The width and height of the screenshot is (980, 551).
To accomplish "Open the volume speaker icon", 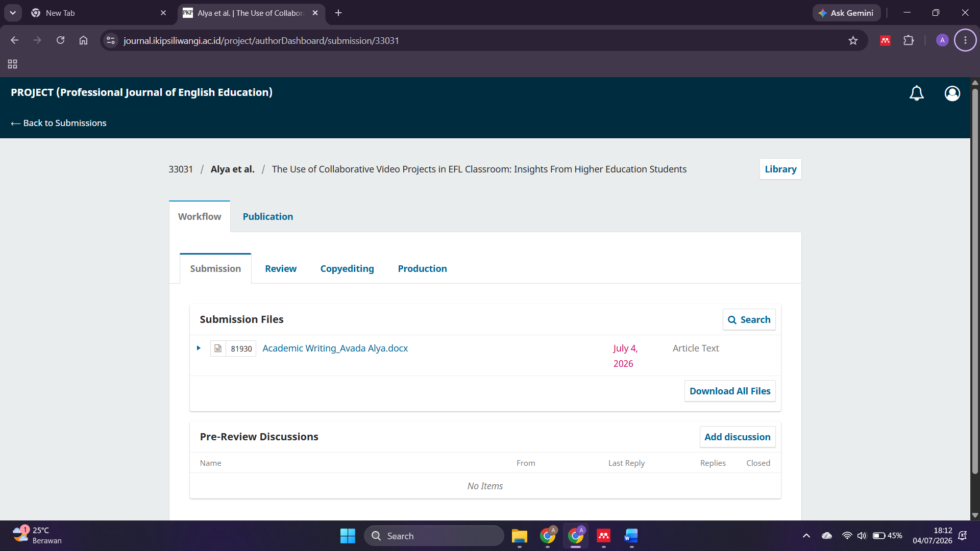I will [862, 536].
